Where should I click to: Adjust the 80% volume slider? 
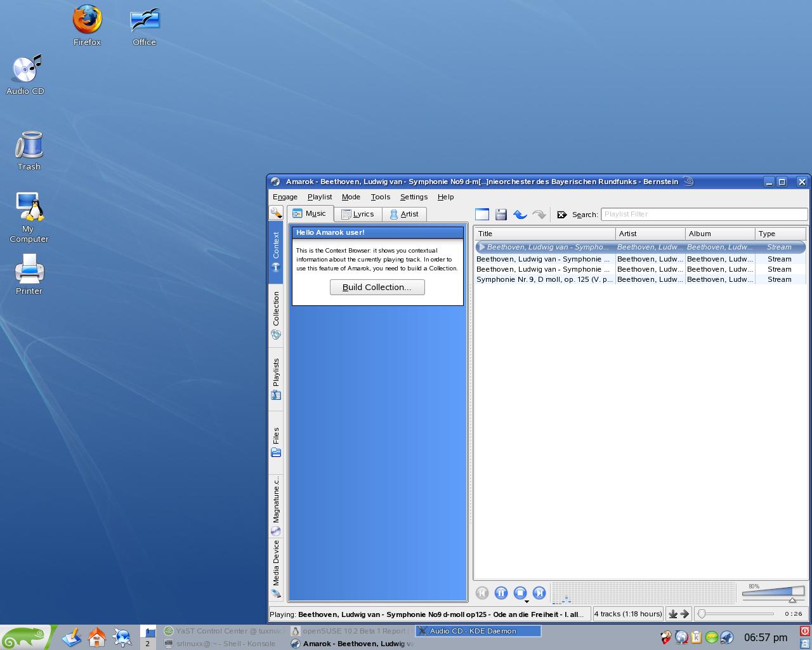[773, 594]
